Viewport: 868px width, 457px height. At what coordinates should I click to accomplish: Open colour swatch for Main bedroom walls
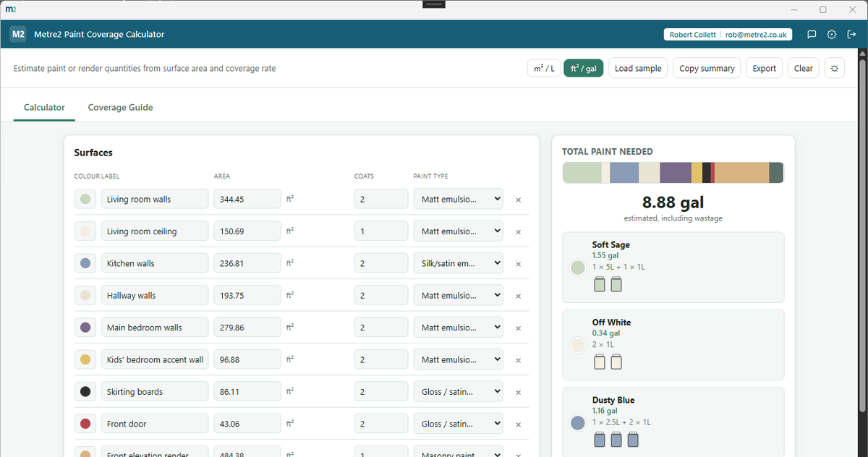(x=85, y=328)
